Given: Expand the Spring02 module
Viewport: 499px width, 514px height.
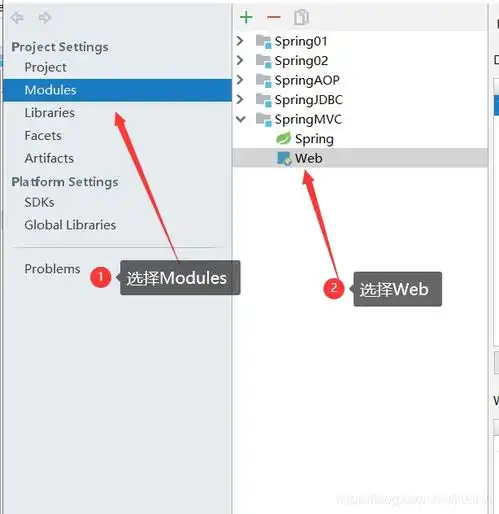Looking at the screenshot, I should coord(240,60).
